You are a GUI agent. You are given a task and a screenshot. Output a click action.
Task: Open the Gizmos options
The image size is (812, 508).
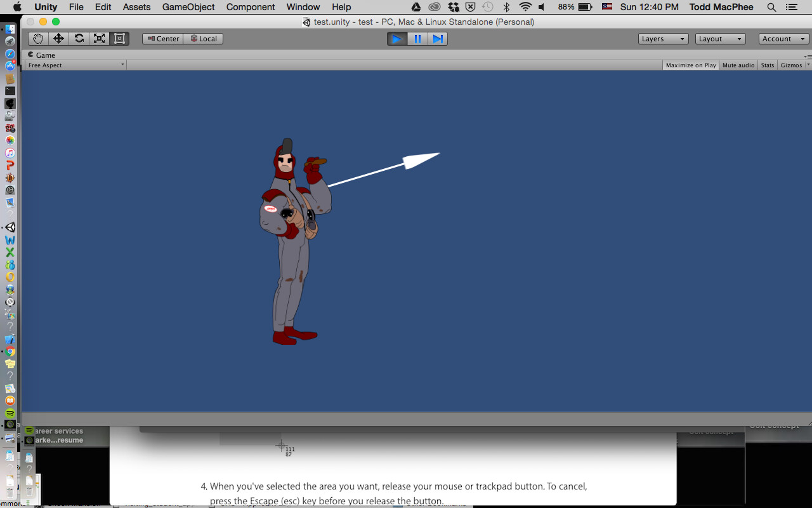coord(792,65)
